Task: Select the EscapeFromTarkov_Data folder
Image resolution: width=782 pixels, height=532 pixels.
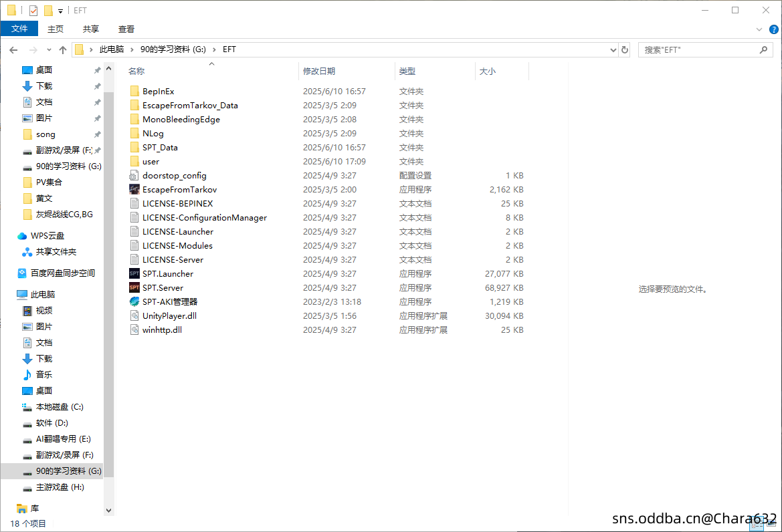Action: (x=190, y=105)
